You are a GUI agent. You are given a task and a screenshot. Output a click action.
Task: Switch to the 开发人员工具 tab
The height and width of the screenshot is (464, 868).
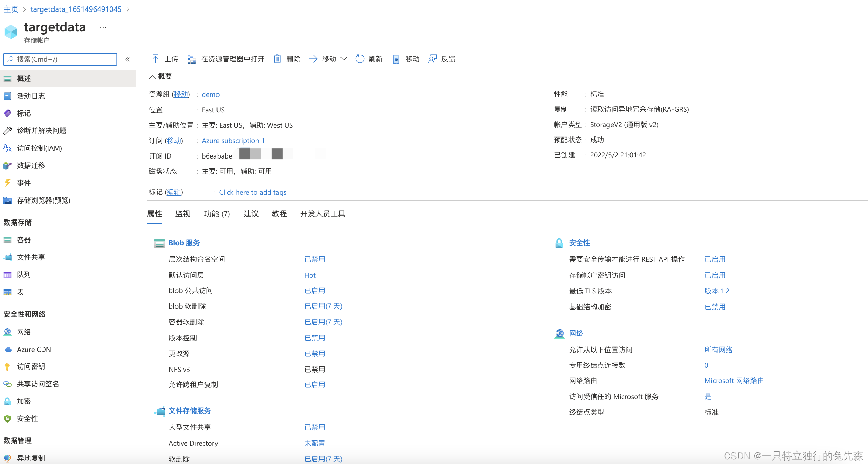pos(323,214)
